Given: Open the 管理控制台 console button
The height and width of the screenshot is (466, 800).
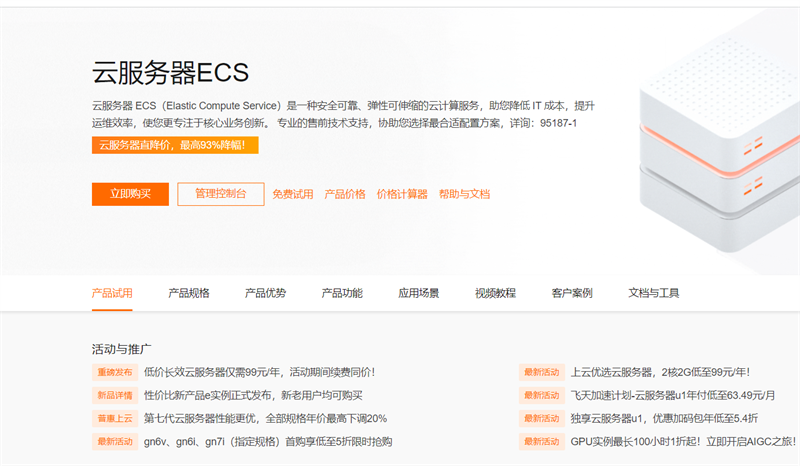Looking at the screenshot, I should click(221, 194).
